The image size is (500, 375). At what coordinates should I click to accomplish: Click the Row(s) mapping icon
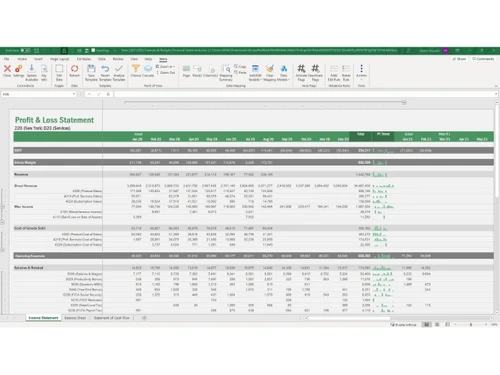click(197, 69)
